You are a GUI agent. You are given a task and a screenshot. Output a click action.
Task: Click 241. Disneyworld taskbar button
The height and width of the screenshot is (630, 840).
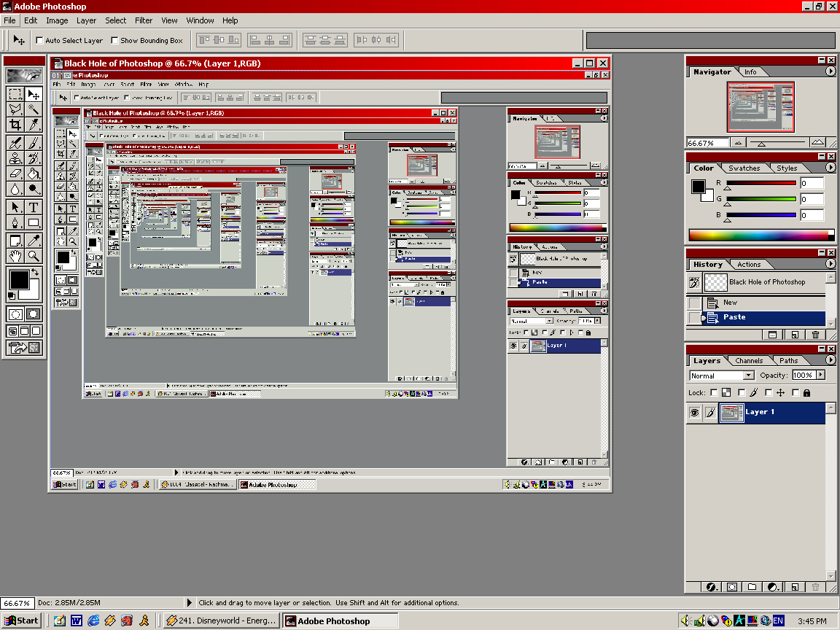pyautogui.click(x=221, y=621)
